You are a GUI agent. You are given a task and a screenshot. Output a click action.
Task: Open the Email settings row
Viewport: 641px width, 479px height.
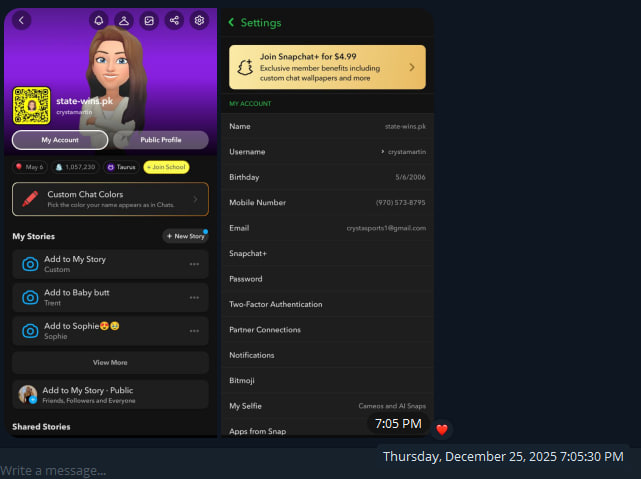[327, 228]
